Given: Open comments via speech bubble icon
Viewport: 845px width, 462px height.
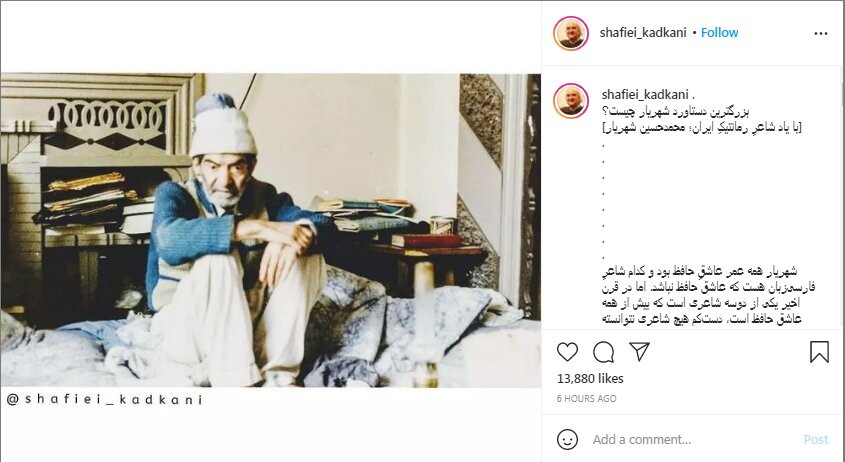Looking at the screenshot, I should click(x=603, y=352).
